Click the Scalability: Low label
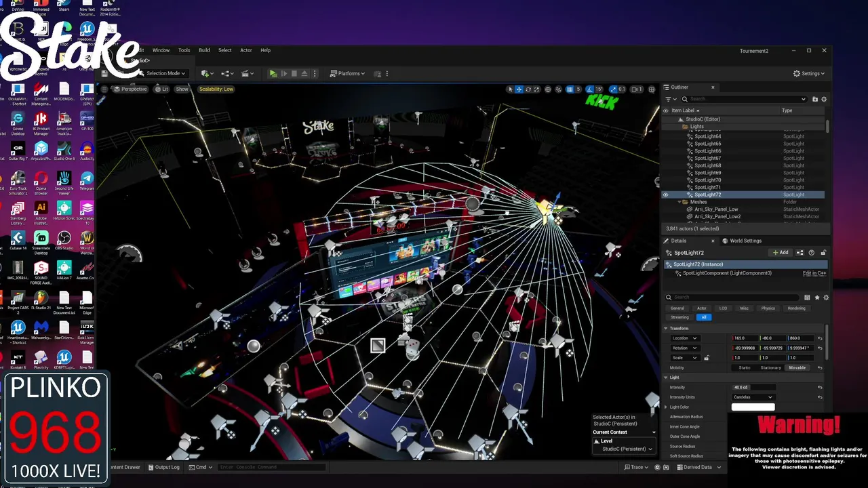868x488 pixels. [x=216, y=89]
